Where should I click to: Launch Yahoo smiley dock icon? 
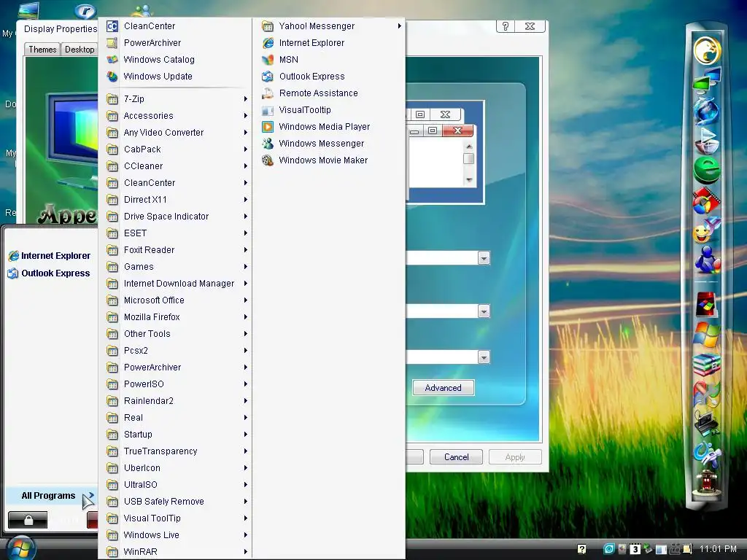click(x=707, y=230)
